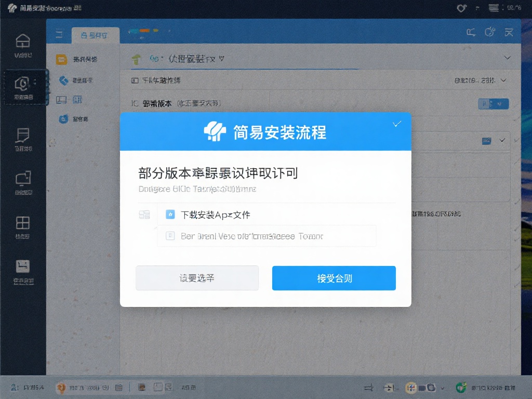Open the backup tool at the sidebar bottom
The width and height of the screenshot is (532, 399).
[x=22, y=266]
